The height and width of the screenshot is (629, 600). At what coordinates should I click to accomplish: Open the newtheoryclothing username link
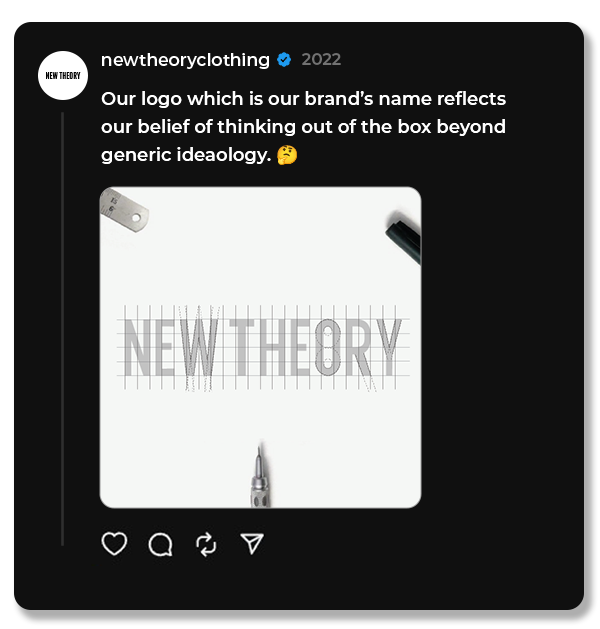[x=185, y=60]
